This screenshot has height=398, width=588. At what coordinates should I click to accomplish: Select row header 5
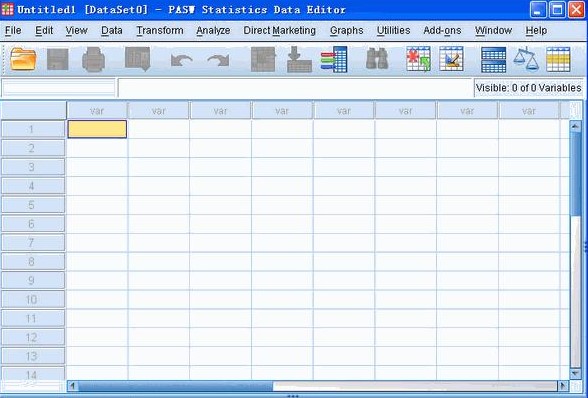[x=33, y=205]
